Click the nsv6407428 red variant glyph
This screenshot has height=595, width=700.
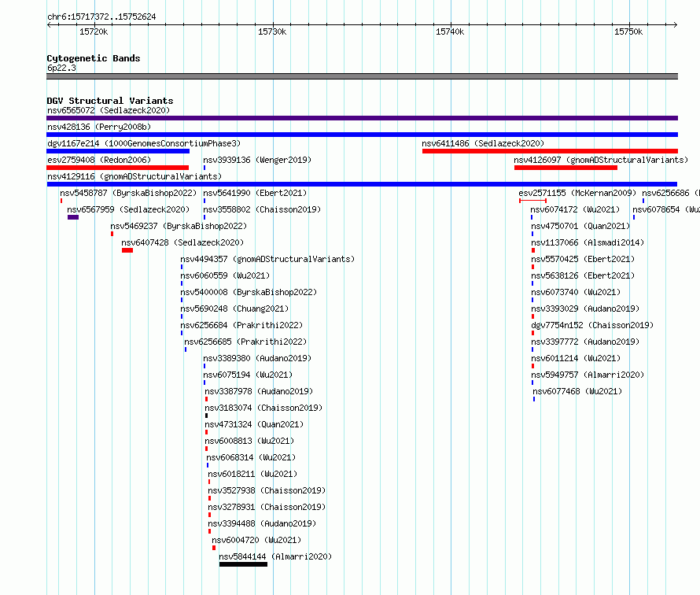point(127,250)
